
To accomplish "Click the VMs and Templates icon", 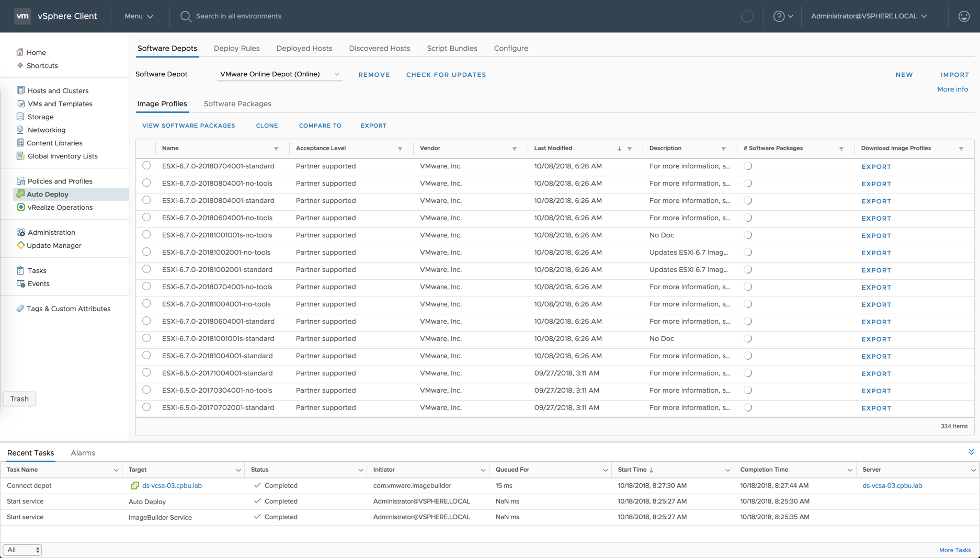I will (x=20, y=104).
